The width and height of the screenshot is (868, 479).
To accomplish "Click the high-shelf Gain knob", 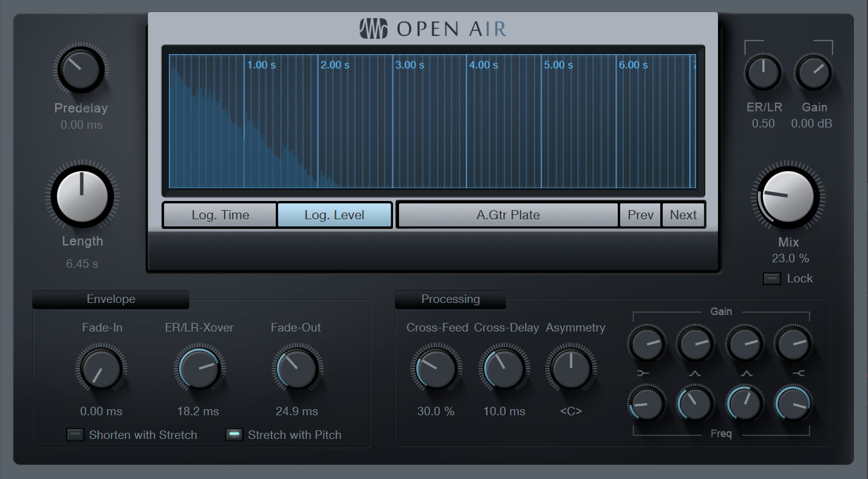I will [794, 344].
